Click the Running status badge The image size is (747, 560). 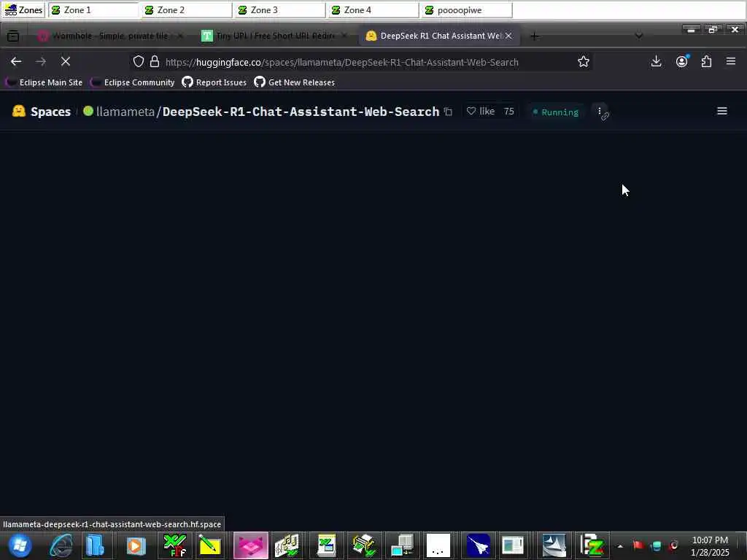coord(555,112)
